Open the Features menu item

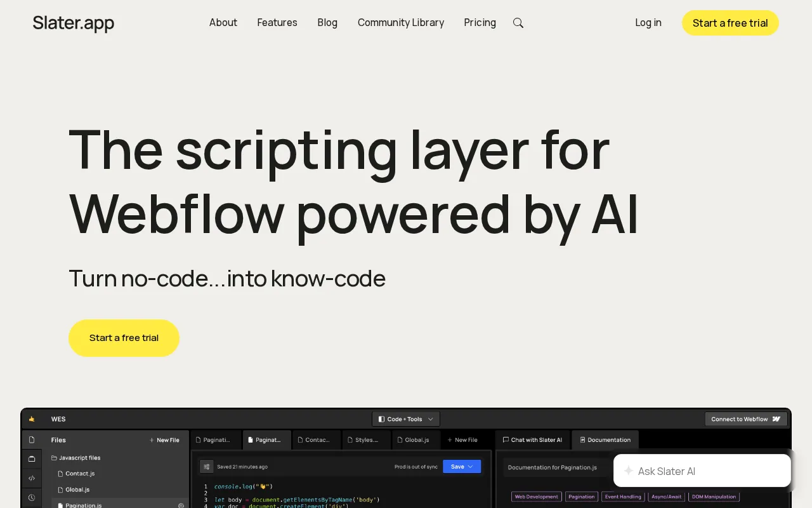[277, 23]
